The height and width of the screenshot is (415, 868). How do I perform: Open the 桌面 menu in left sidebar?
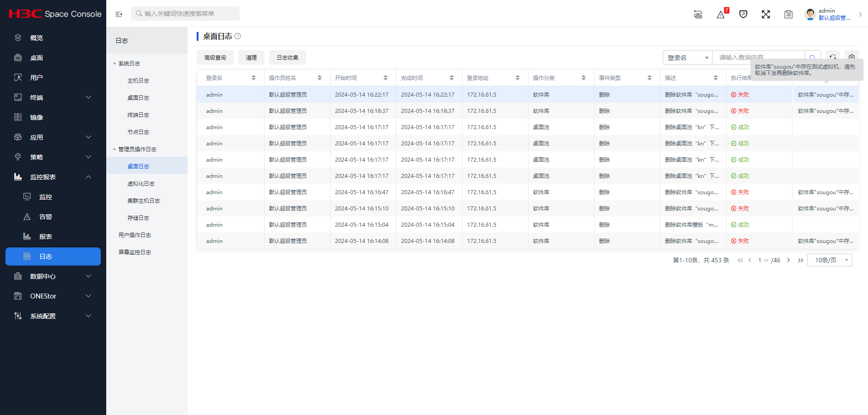[53, 58]
